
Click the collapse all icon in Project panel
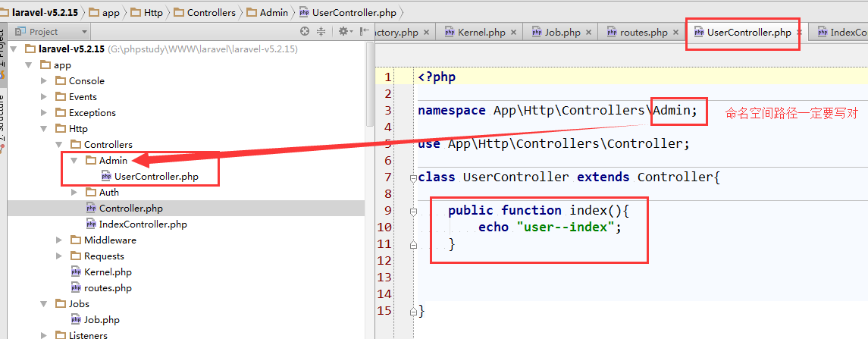click(x=321, y=32)
